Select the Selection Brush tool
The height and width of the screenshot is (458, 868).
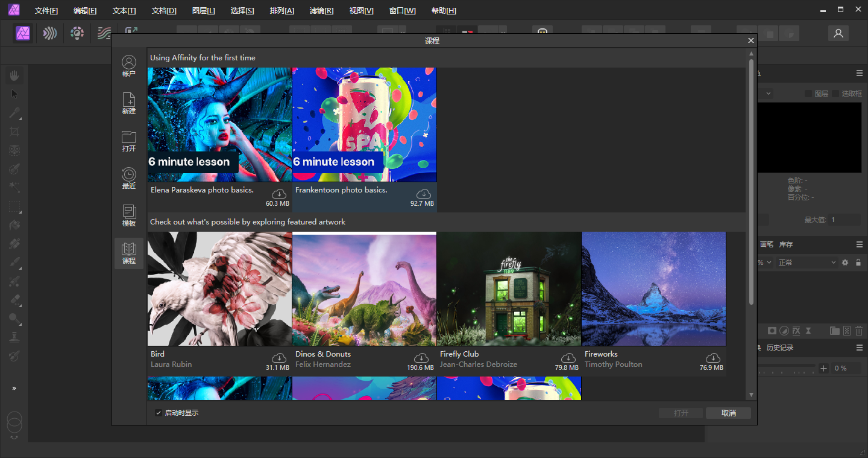(14, 169)
